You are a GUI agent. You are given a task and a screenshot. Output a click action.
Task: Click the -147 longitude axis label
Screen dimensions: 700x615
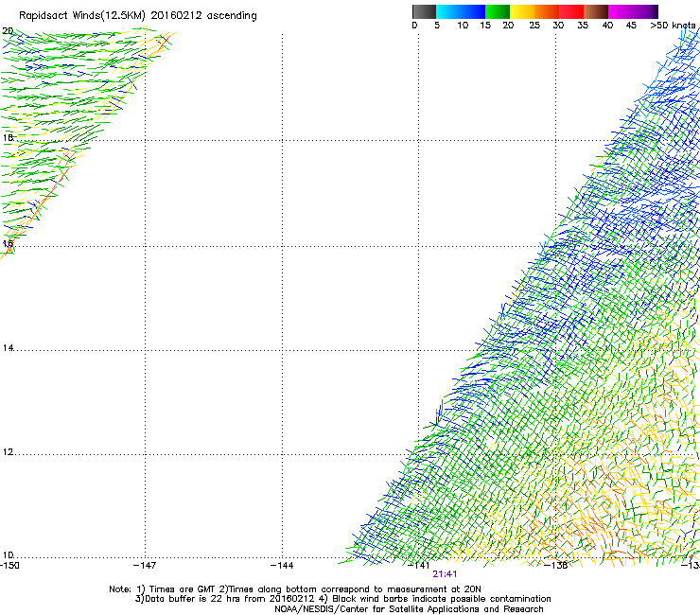[145, 566]
